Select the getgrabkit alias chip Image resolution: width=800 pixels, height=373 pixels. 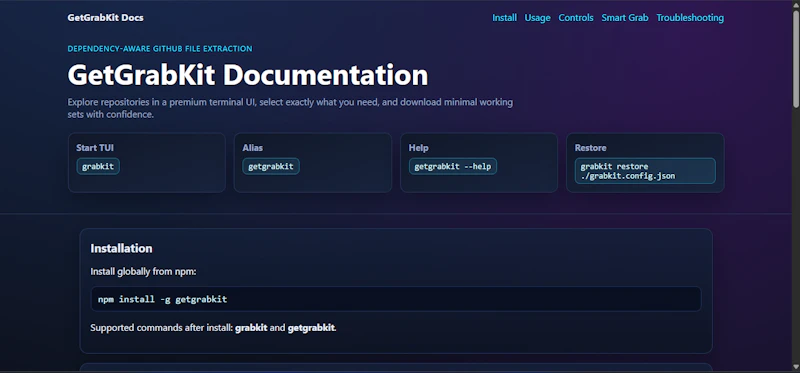pos(271,166)
